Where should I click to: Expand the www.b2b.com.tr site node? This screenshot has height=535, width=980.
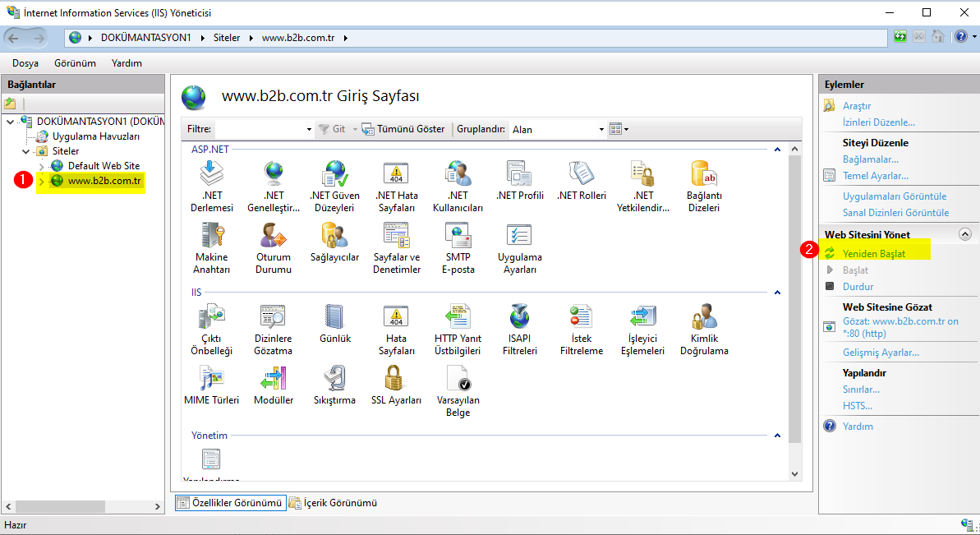click(41, 182)
